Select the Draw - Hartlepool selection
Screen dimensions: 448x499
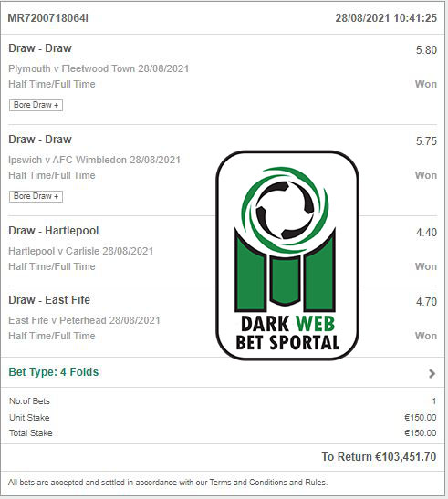[54, 231]
